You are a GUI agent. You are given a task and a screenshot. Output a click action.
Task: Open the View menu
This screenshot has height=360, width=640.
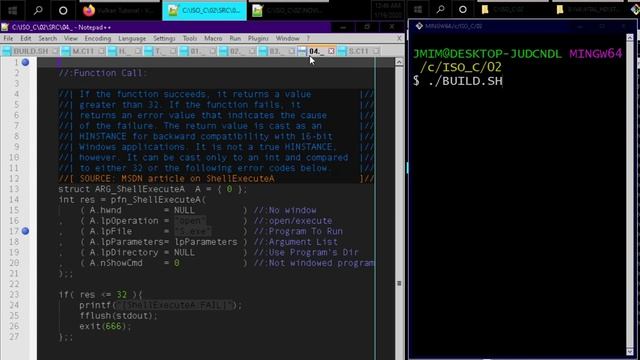[x=71, y=38]
